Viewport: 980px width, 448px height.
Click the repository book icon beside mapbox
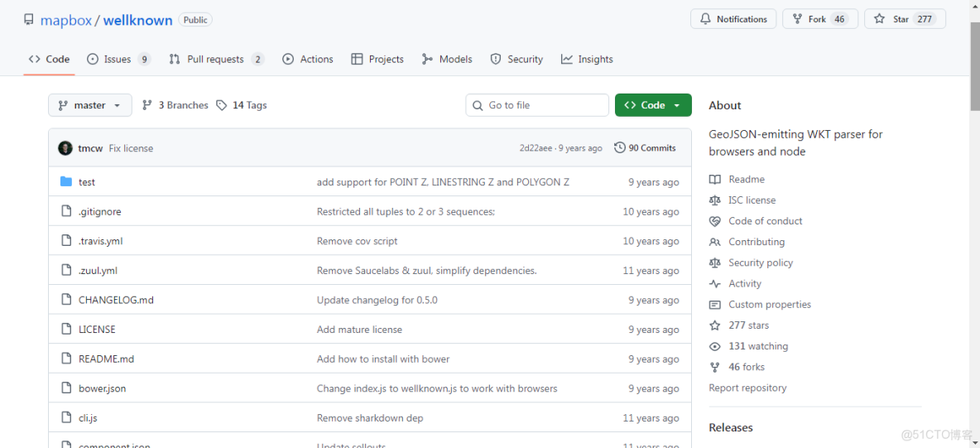[29, 19]
